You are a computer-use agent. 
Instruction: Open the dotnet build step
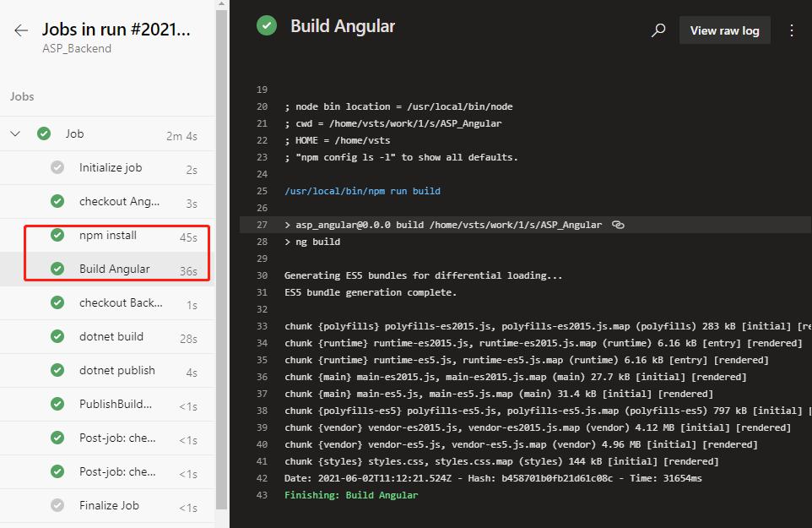click(x=107, y=337)
